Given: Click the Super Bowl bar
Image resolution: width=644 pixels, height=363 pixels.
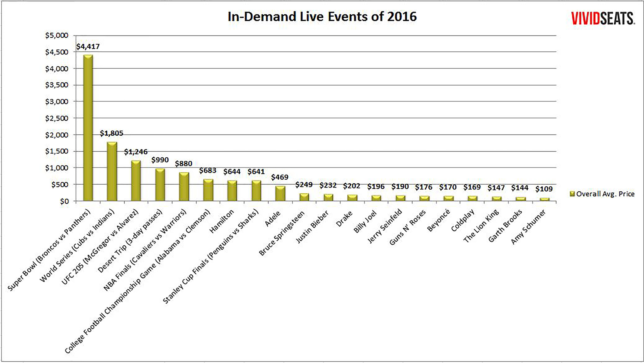Looking at the screenshot, I should (88, 127).
